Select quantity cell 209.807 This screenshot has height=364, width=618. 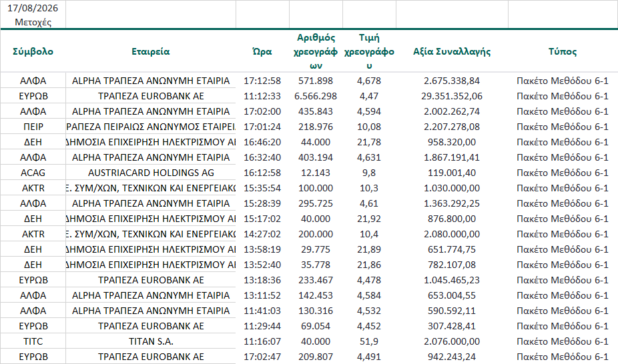[x=316, y=357]
